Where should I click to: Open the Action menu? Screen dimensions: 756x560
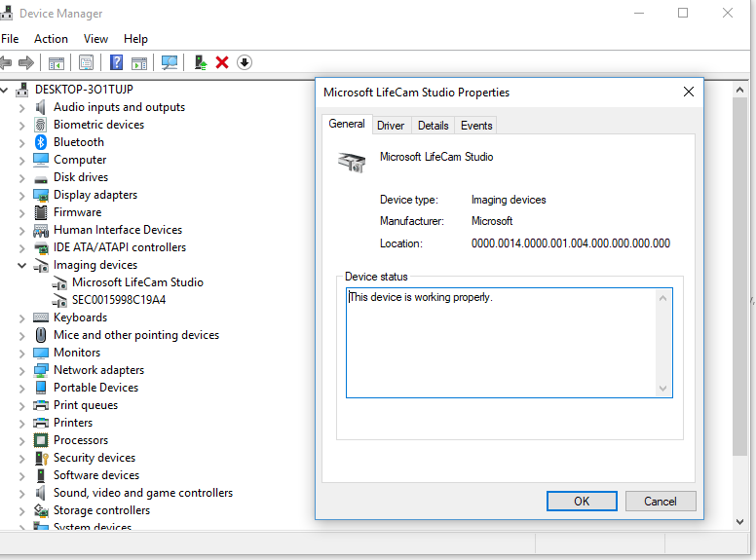[x=51, y=39]
